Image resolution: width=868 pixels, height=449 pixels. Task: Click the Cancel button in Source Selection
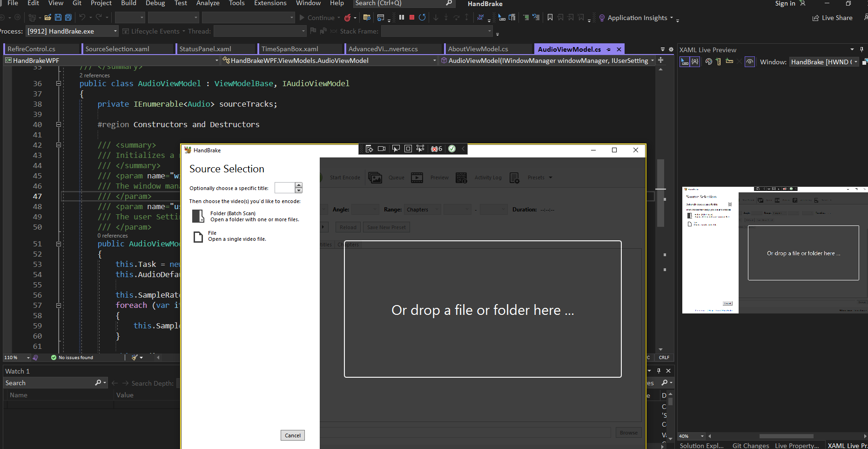pos(293,435)
